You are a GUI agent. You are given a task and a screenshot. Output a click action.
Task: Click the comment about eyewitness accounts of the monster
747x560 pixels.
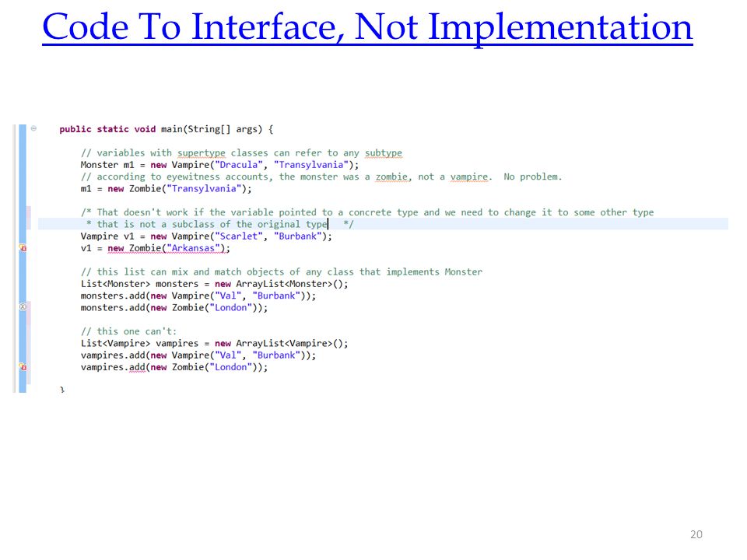(x=321, y=177)
